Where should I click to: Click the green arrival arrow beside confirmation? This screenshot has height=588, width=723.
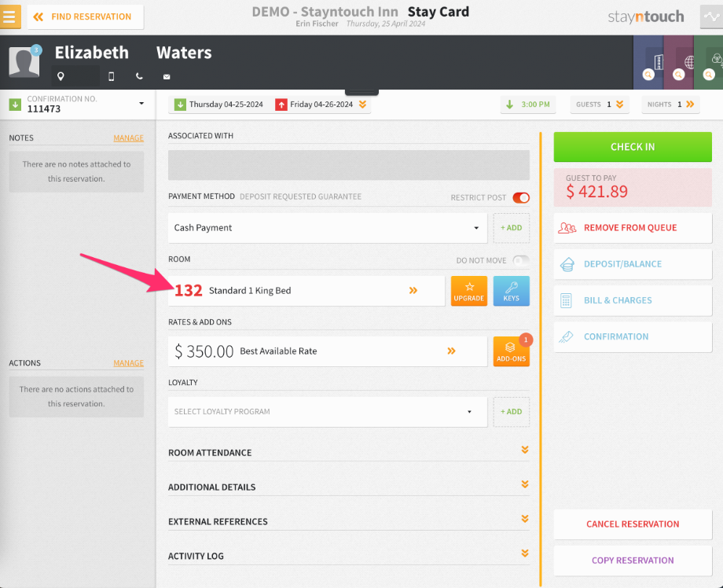coord(15,105)
